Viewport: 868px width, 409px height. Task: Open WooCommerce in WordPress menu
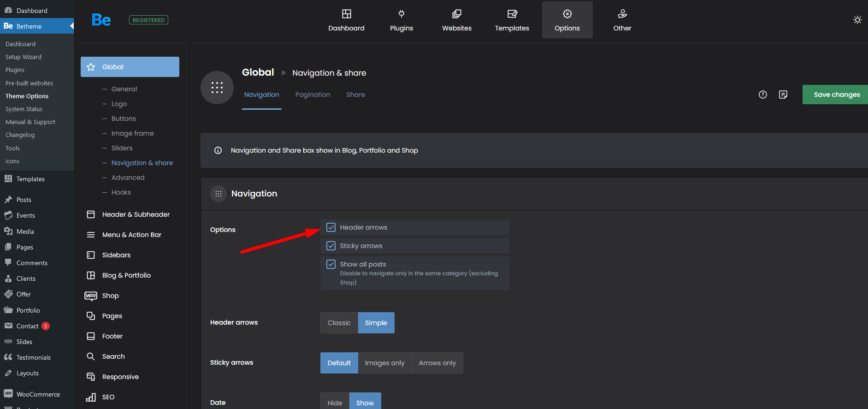(37, 394)
